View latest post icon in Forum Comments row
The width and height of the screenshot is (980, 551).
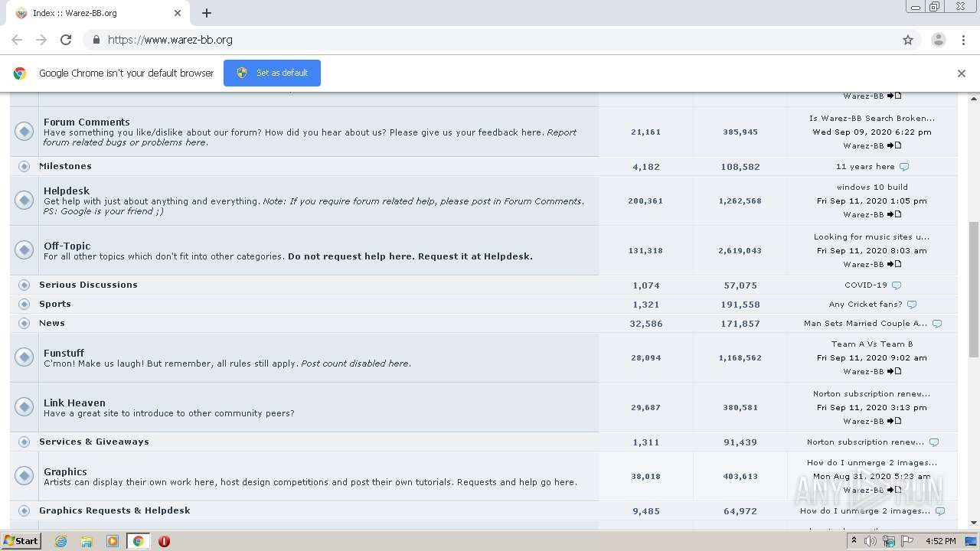click(x=894, y=145)
